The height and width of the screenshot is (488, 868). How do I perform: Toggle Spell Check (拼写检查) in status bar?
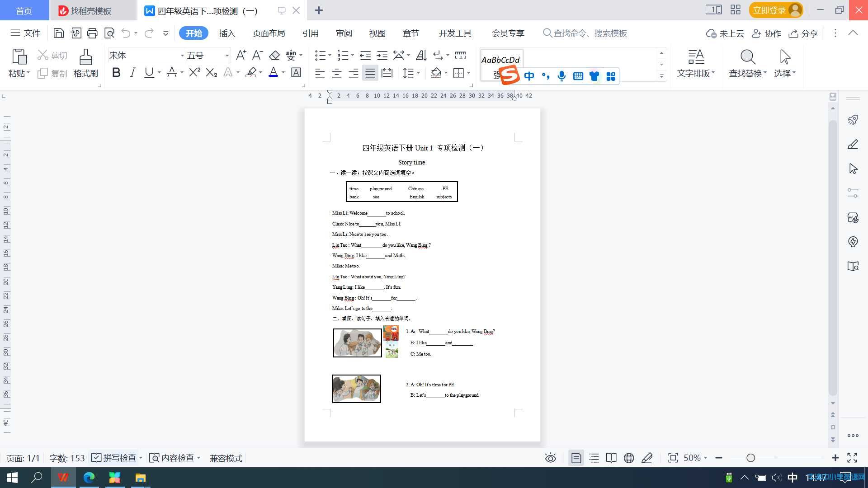[x=114, y=458]
